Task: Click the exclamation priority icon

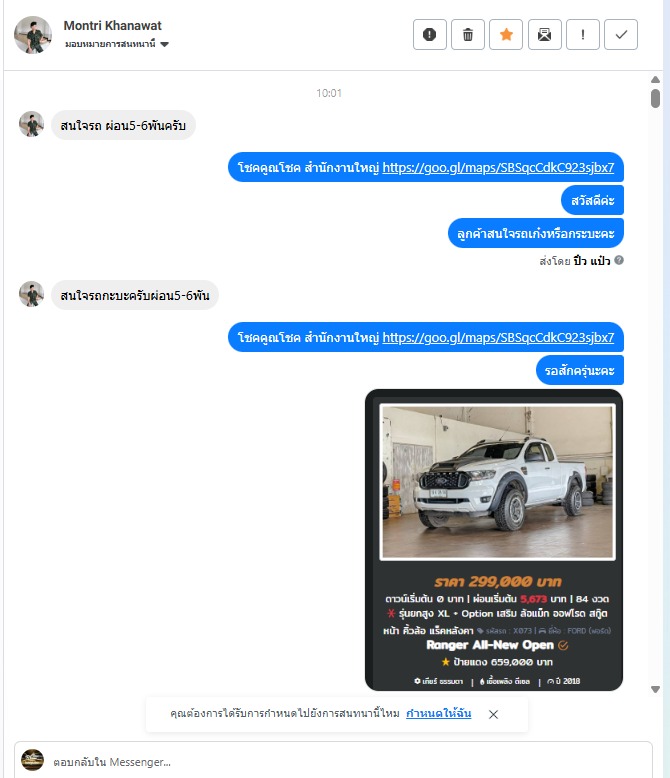Action: [x=583, y=35]
